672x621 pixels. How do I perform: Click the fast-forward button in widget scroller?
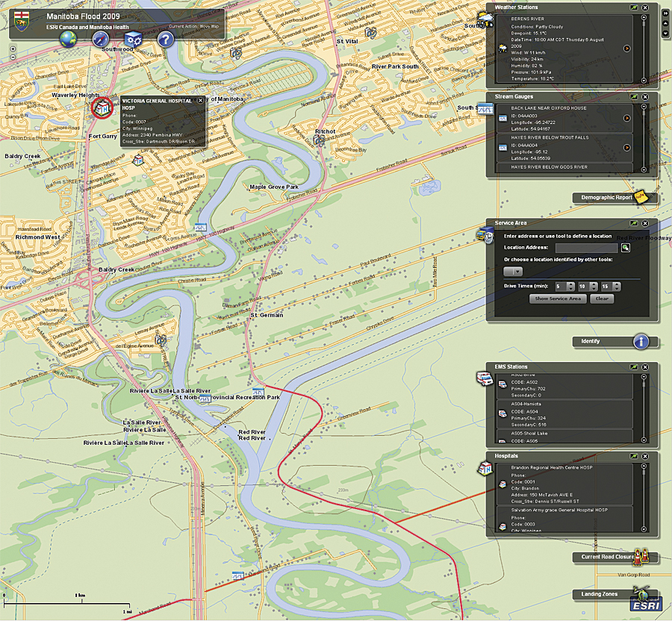(665, 13)
